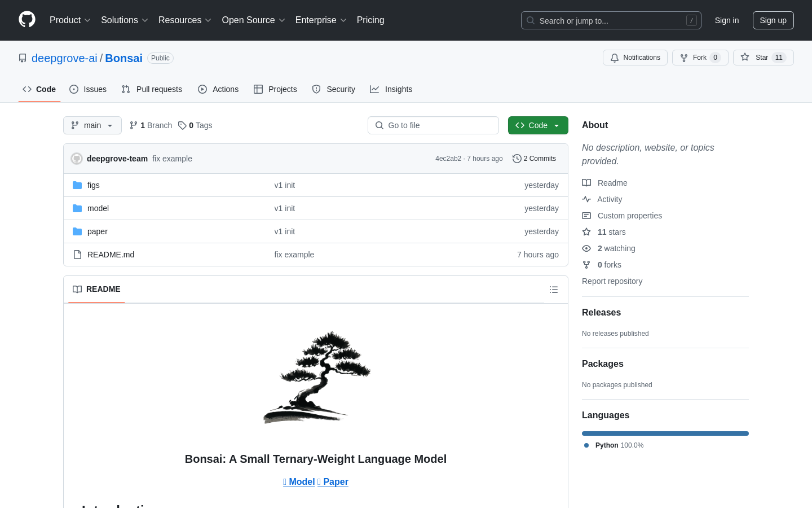Click the Bonsai tree logo image
812x508 pixels.
click(x=316, y=377)
